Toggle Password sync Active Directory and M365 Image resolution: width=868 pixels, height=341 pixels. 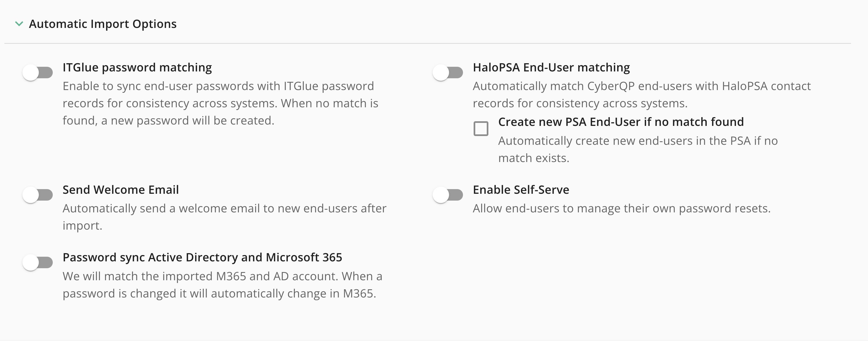click(x=38, y=262)
